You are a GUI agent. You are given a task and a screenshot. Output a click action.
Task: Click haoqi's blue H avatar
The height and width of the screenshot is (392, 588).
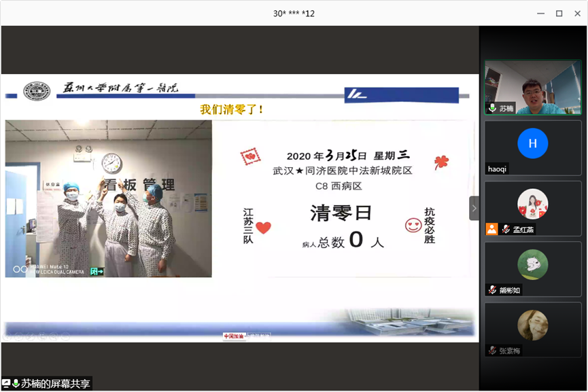tap(532, 143)
